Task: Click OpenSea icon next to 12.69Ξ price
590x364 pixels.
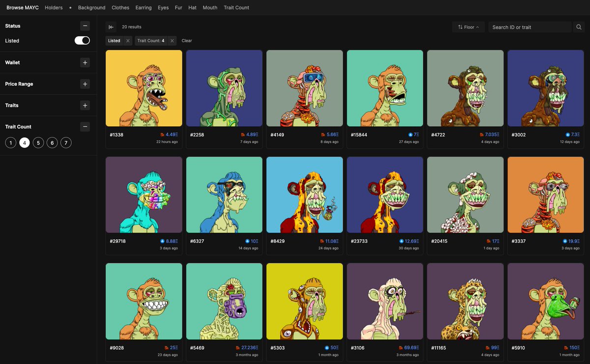Action: pyautogui.click(x=401, y=241)
